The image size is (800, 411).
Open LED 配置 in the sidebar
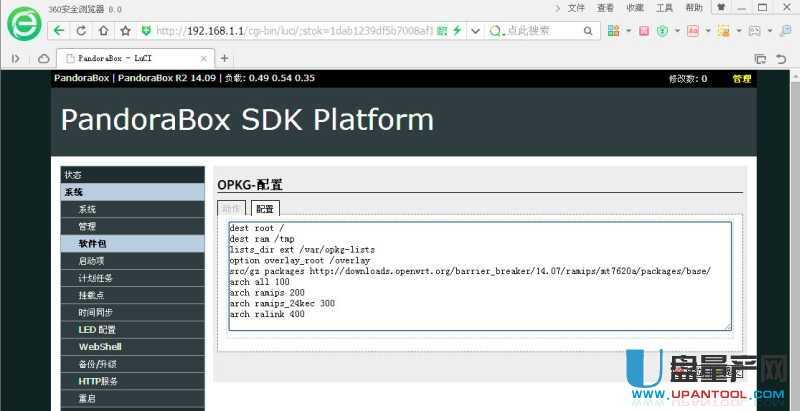(133, 330)
